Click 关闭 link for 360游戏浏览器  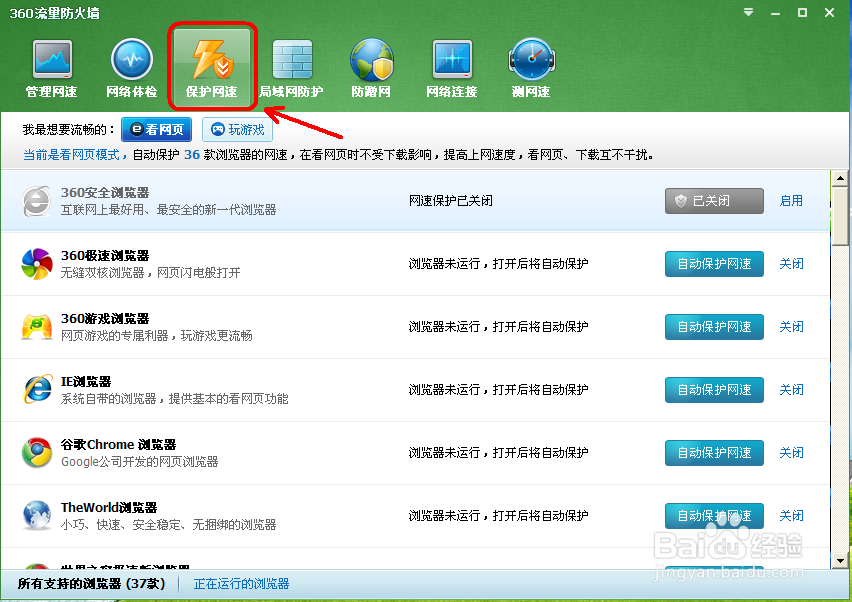click(791, 327)
